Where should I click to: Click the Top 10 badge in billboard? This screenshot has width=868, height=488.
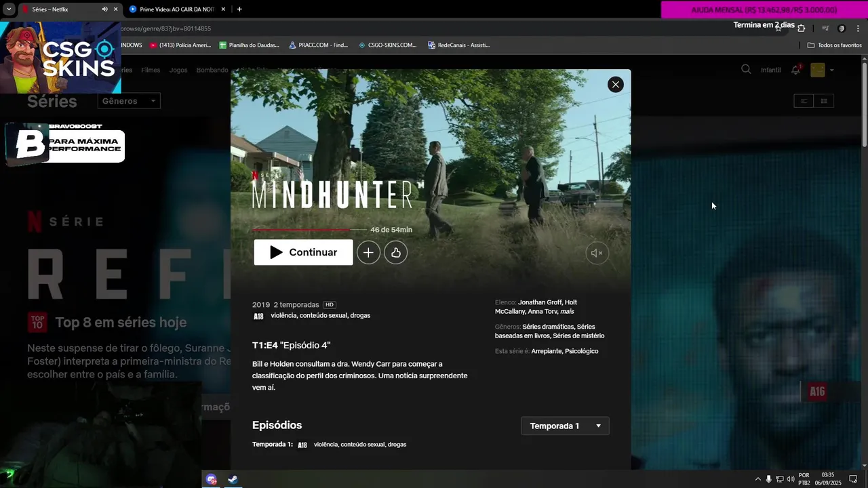(x=37, y=322)
